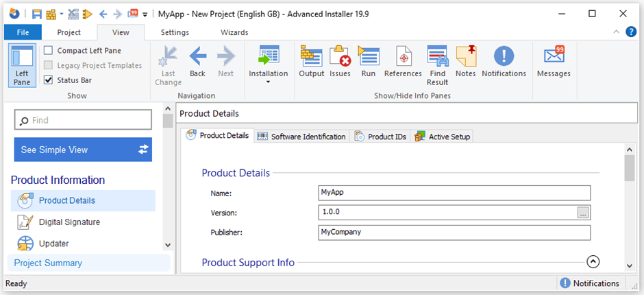Click the Product Information heading
644x295 pixels.
click(58, 180)
